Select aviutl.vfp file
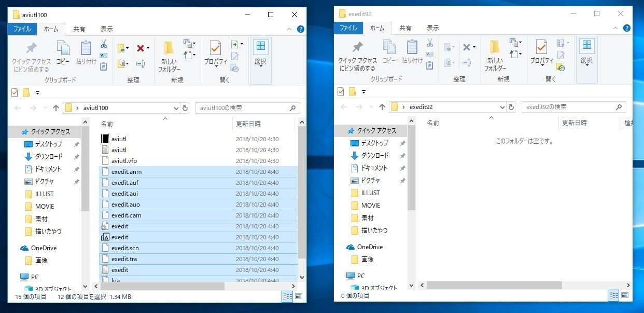Viewport: 644px width, 313px height. click(x=198, y=161)
